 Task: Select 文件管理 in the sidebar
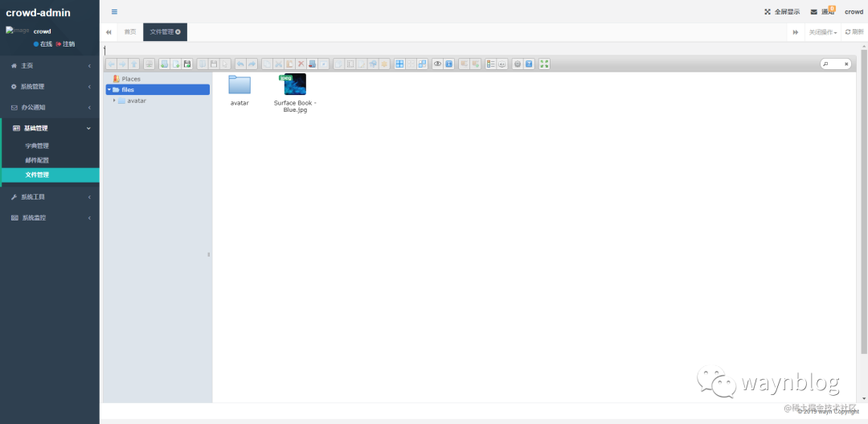click(51, 175)
